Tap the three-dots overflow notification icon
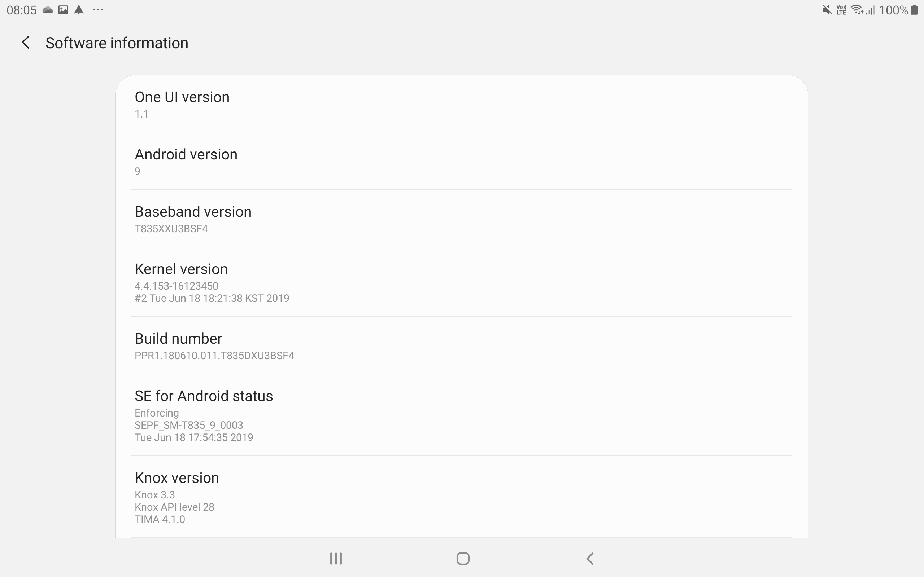 click(98, 10)
